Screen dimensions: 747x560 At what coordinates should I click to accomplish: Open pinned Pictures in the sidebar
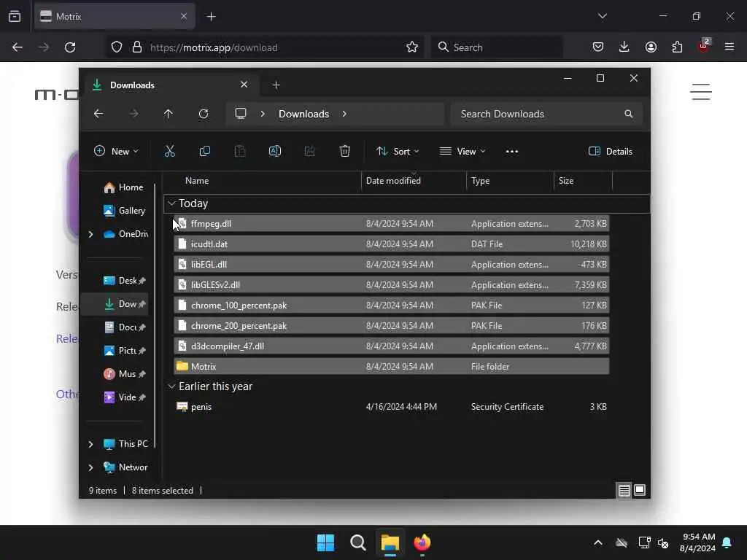point(124,351)
